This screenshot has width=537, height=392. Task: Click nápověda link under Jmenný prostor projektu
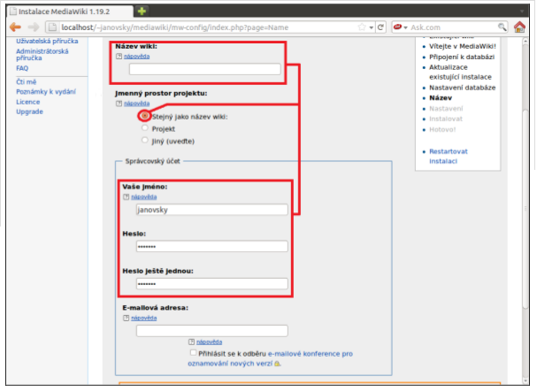pos(136,104)
